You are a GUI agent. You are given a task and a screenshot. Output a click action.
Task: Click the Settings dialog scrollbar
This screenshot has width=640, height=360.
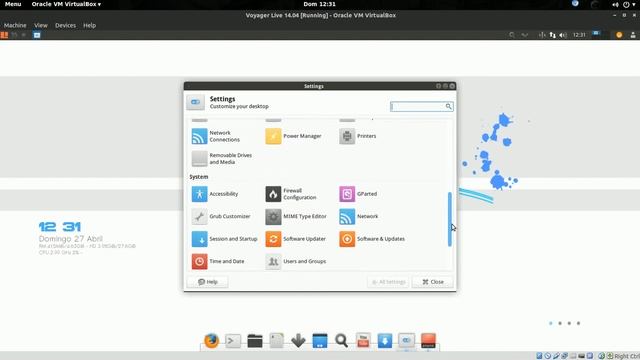click(x=450, y=219)
